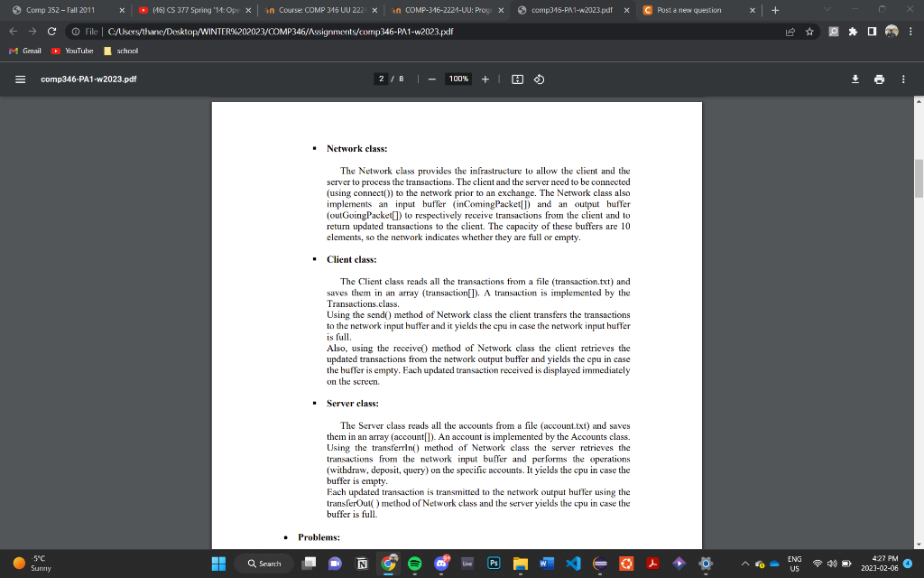924x578 pixels.
Task: Bookmark this page using the star icon
Action: (811, 30)
